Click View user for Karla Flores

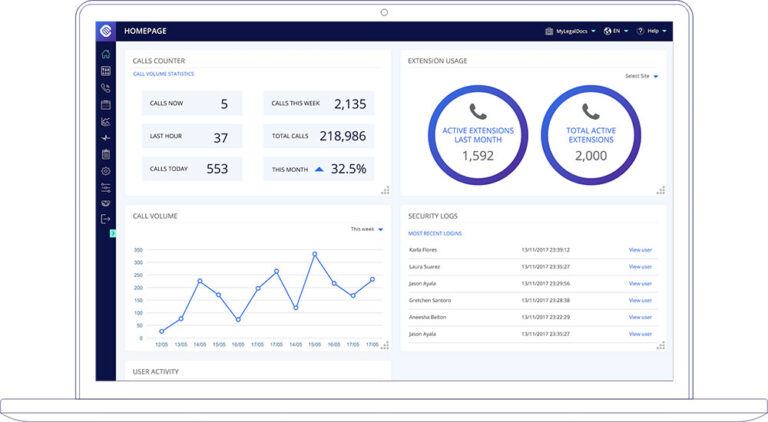(x=640, y=250)
